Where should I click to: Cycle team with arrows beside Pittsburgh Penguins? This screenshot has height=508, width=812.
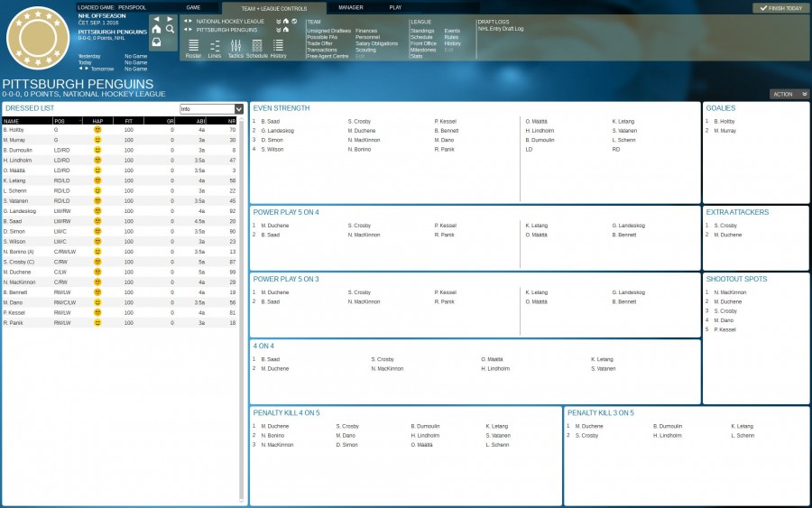[x=188, y=30]
